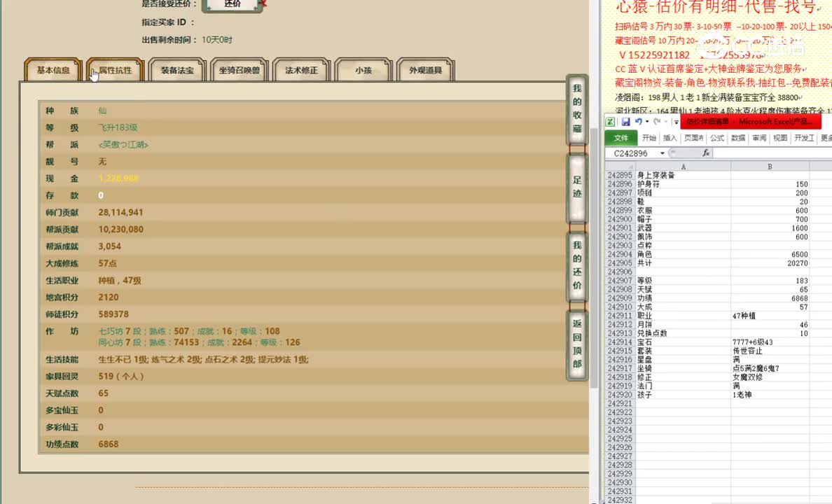Open Customize Quick Access Toolbar dropdown
This screenshot has height=504, width=832.
point(676,122)
